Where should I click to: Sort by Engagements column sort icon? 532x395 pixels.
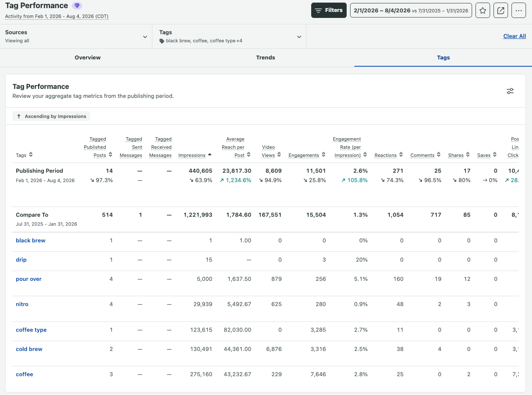pos(323,155)
